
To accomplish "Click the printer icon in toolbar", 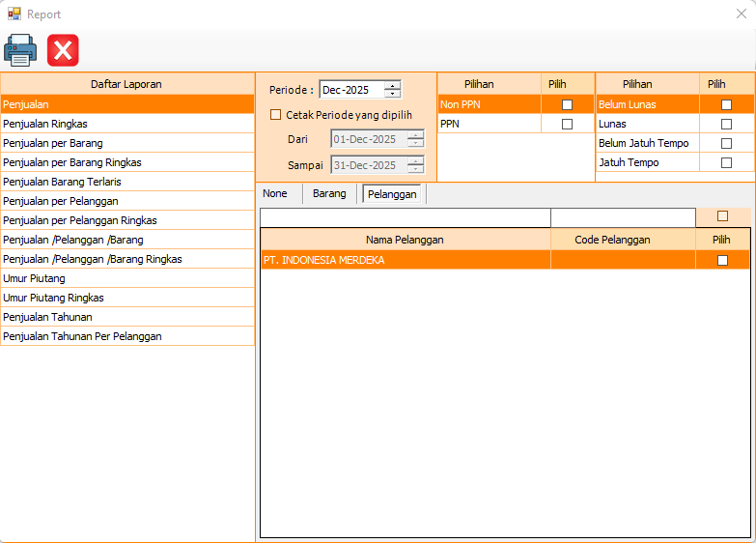I will pyautogui.click(x=21, y=49).
